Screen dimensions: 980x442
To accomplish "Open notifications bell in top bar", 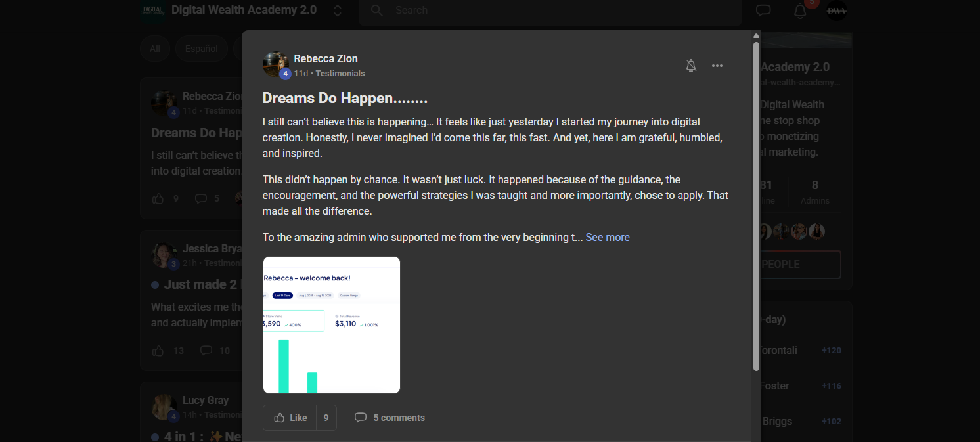I will [x=800, y=11].
